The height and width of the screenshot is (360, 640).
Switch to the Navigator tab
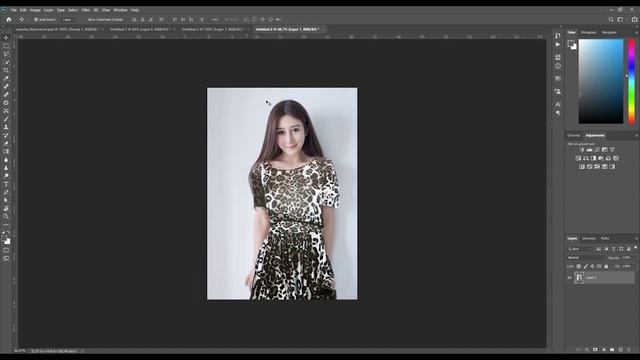click(x=609, y=32)
